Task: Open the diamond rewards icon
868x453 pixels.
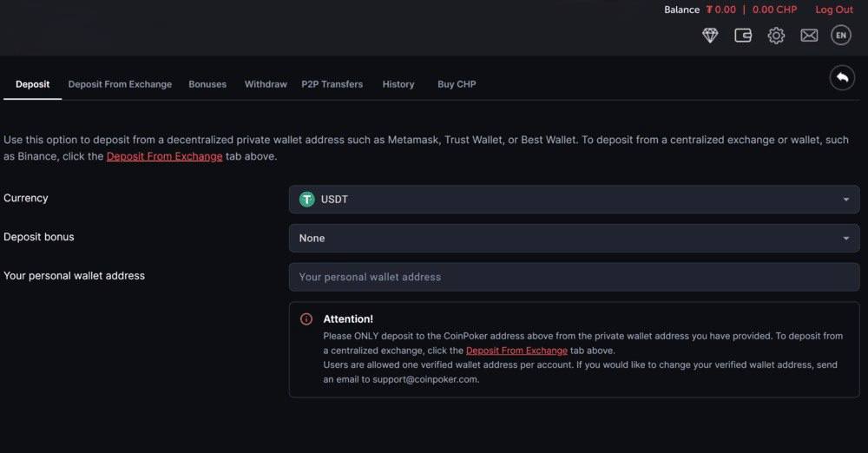Action: [x=710, y=36]
